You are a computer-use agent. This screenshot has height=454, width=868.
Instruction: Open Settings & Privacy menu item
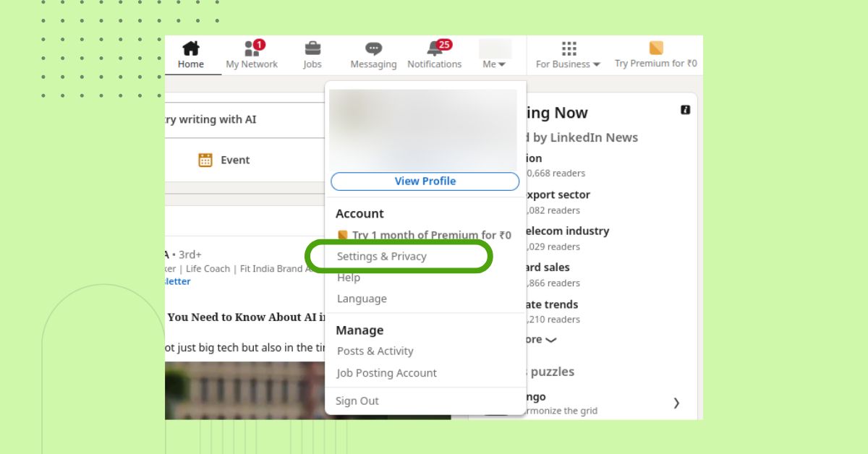pos(382,257)
